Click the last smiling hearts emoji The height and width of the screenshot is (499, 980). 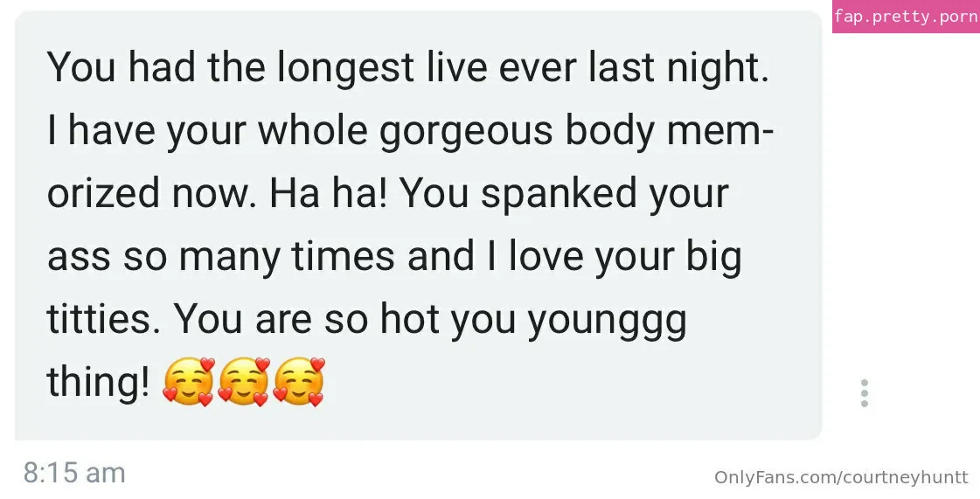coord(299,382)
